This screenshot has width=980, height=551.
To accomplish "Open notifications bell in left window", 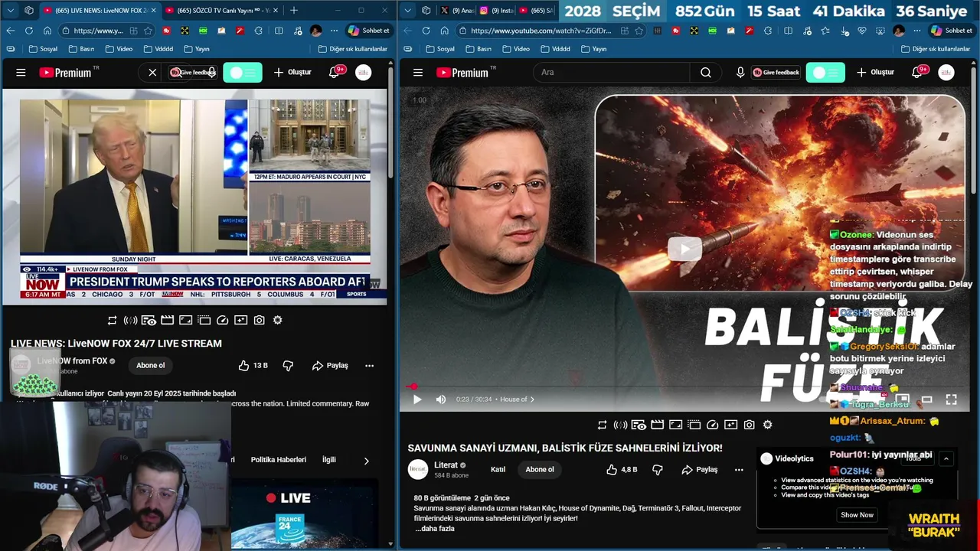I will point(335,73).
